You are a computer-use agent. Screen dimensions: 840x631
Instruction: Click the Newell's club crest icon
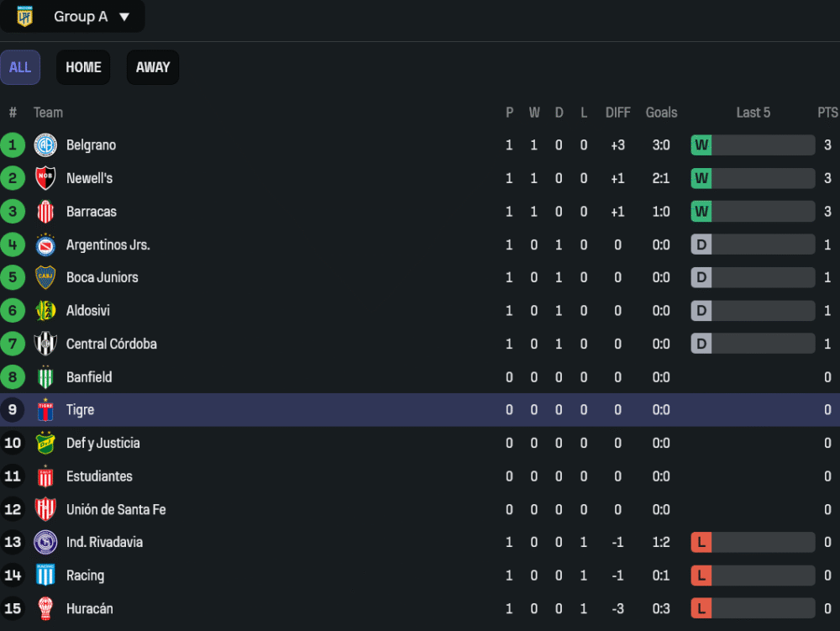pyautogui.click(x=45, y=178)
